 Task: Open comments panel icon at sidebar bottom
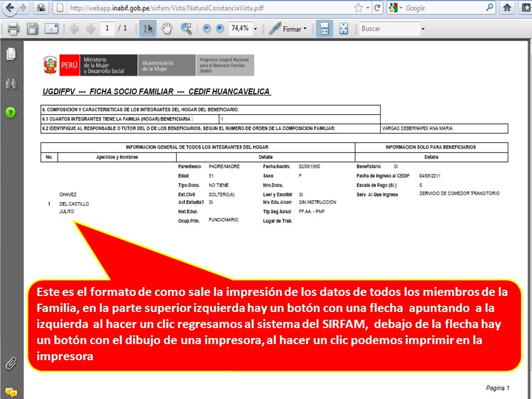click(x=11, y=392)
